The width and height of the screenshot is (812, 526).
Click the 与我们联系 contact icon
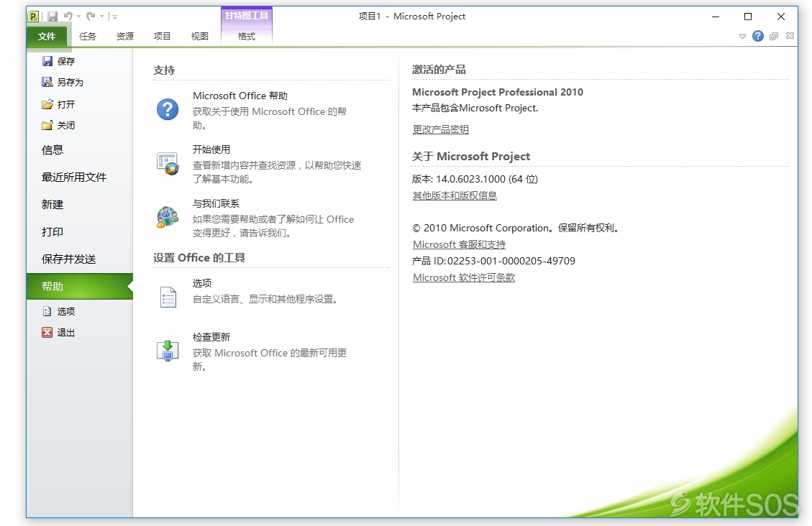point(168,217)
